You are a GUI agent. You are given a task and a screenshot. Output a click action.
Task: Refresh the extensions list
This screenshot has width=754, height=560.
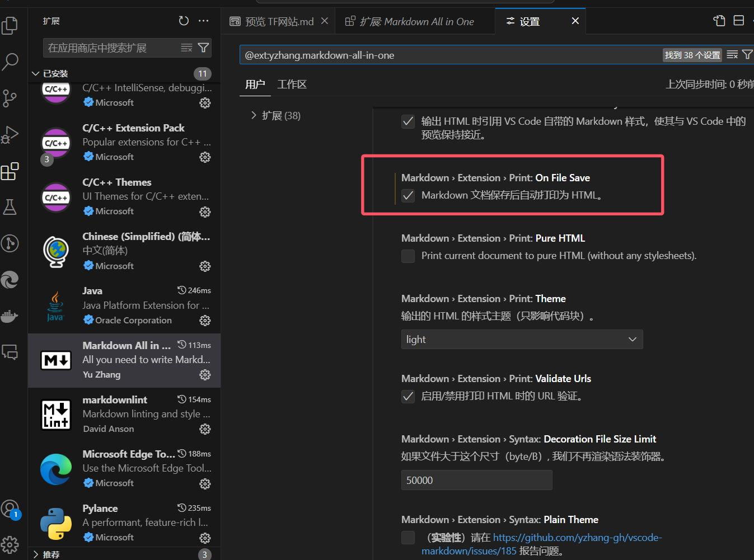(x=184, y=21)
